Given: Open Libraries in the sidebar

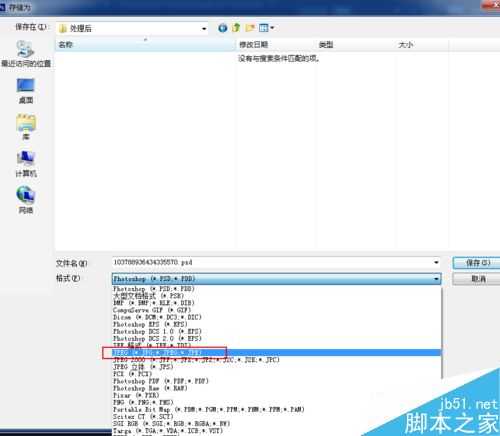Looking at the screenshot, I should pos(26,127).
